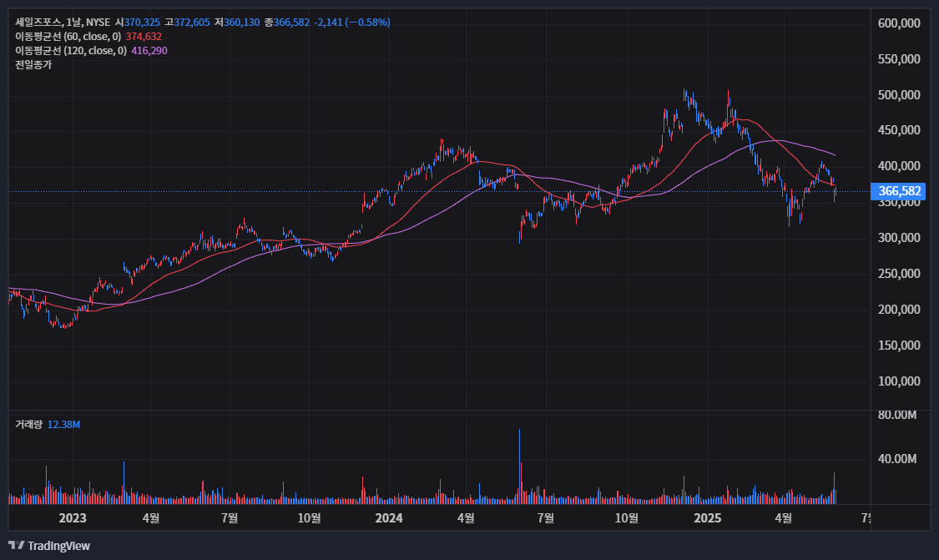This screenshot has height=560, width=939.
Task: Click the 전일종가 legend label
Action: click(33, 65)
